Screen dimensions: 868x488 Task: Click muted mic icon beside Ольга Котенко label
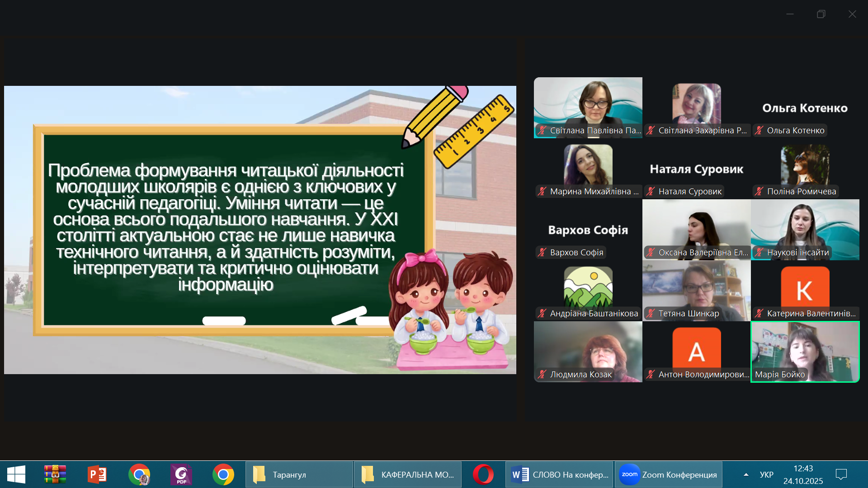click(759, 131)
